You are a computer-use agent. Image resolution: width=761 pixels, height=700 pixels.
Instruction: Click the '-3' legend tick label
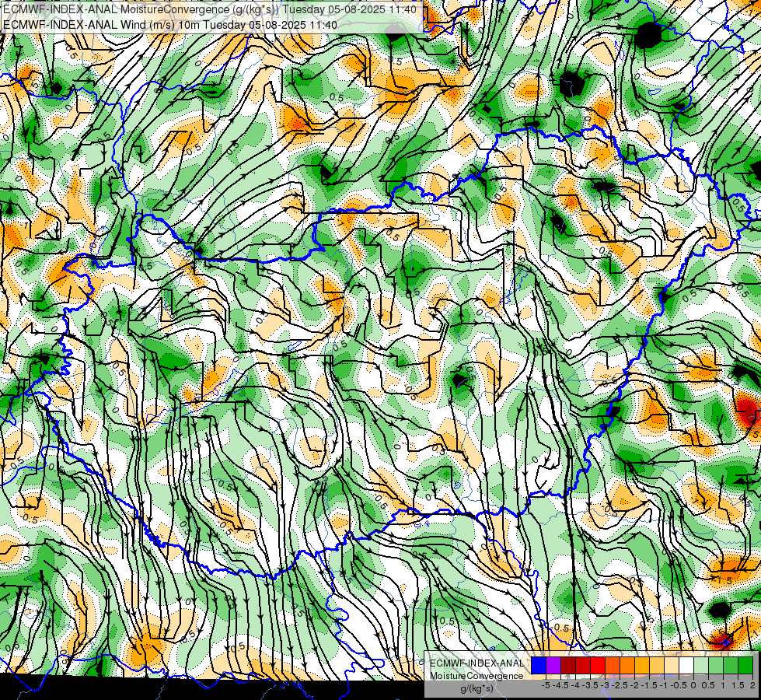click(x=605, y=685)
